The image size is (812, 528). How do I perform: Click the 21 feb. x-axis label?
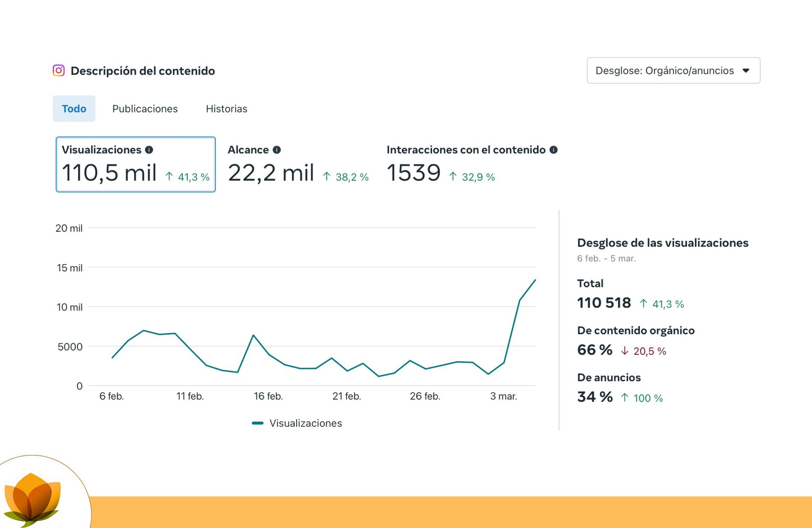click(347, 396)
